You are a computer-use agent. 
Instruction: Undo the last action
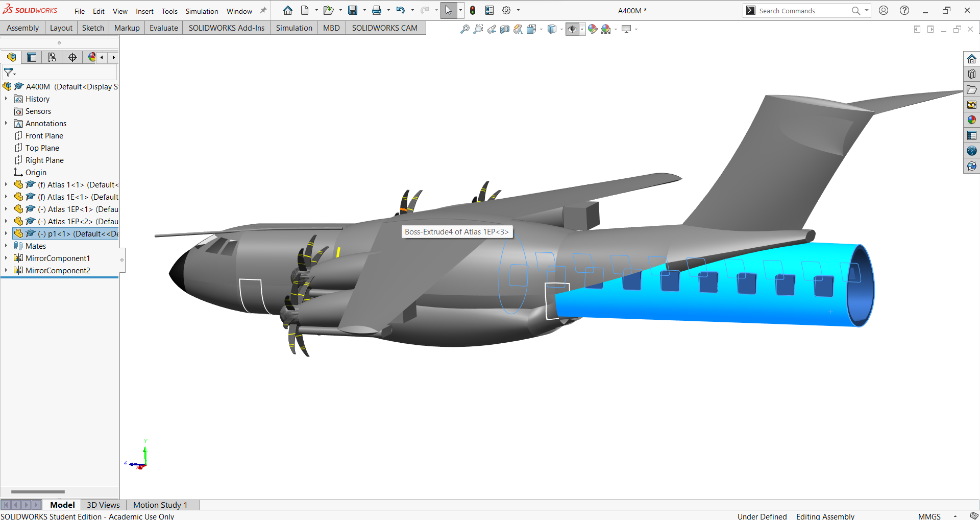[401, 10]
